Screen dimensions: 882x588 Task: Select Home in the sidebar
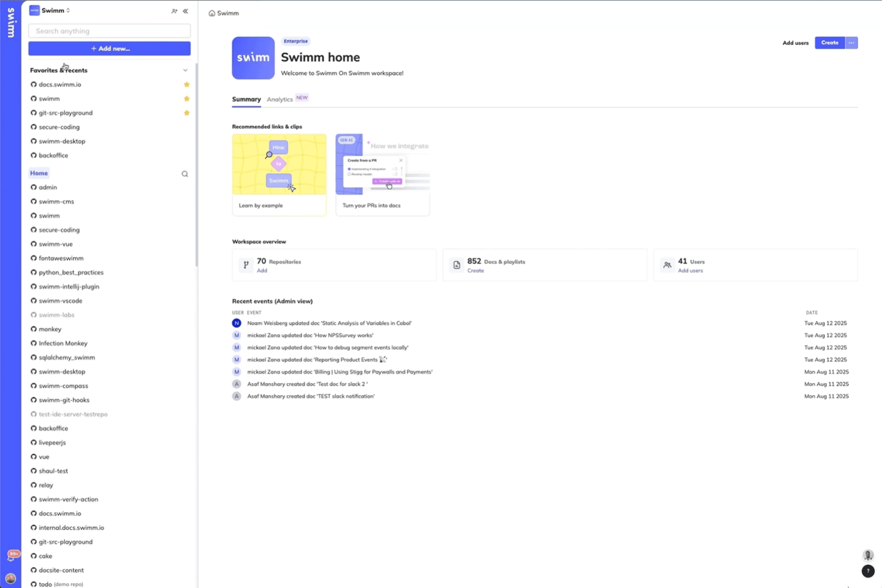(39, 173)
